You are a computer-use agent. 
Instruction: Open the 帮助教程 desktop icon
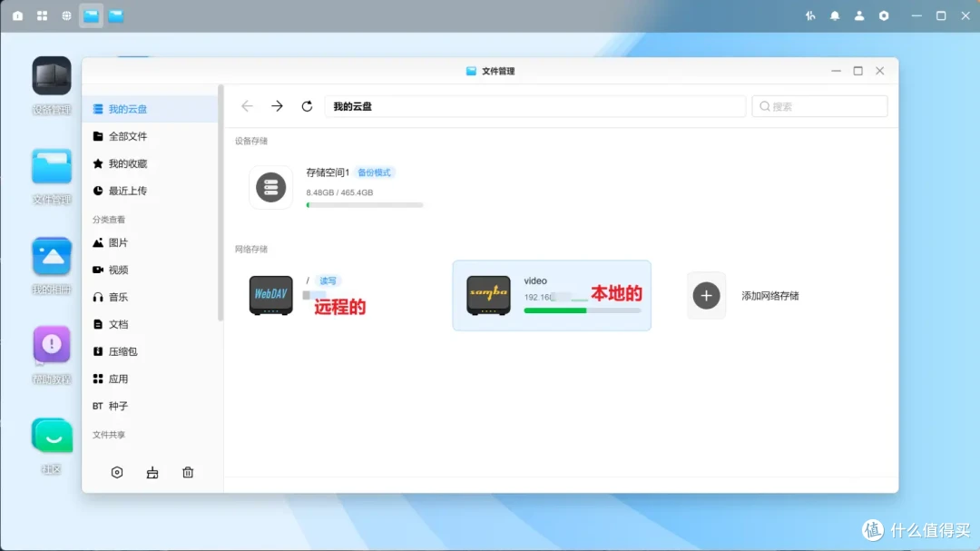(x=52, y=345)
